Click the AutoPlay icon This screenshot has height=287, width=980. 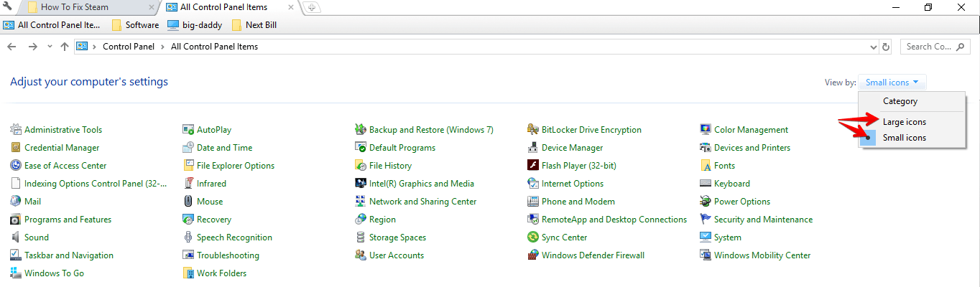point(188,130)
